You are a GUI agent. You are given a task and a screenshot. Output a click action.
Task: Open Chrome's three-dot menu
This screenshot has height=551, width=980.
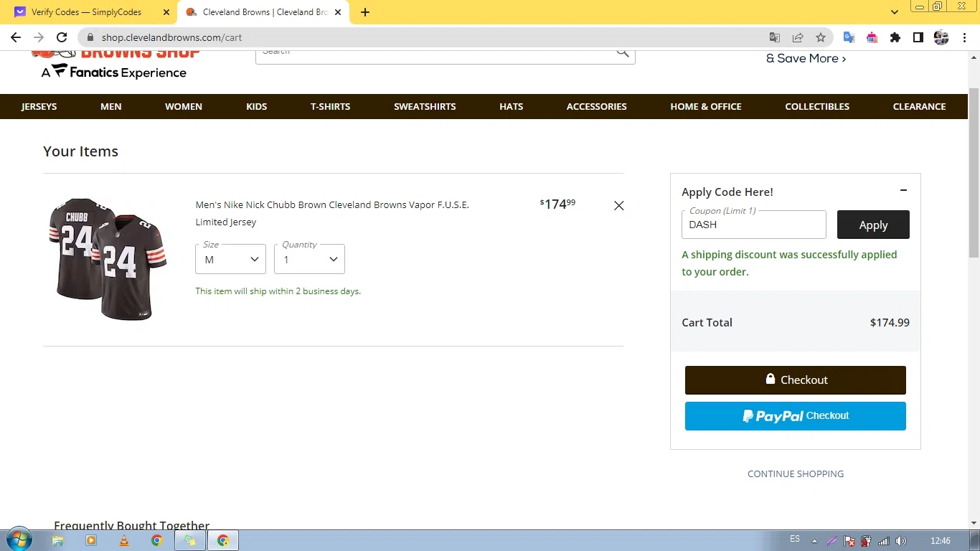[964, 37]
